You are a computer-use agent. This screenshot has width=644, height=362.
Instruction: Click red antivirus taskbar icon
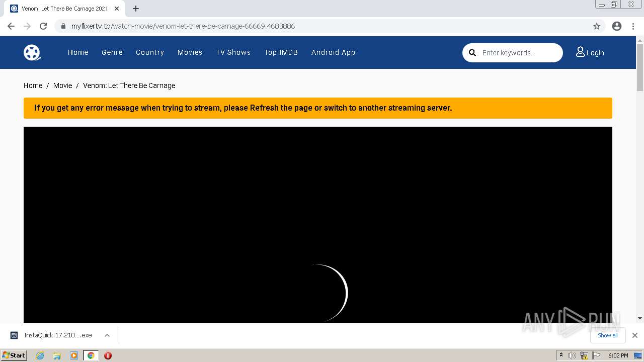point(108,355)
